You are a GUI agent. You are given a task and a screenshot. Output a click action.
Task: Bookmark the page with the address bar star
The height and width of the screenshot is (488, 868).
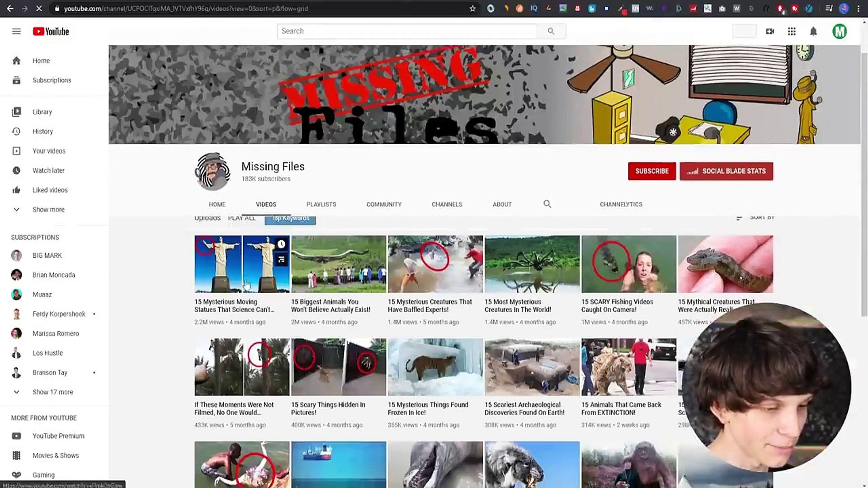tap(473, 9)
